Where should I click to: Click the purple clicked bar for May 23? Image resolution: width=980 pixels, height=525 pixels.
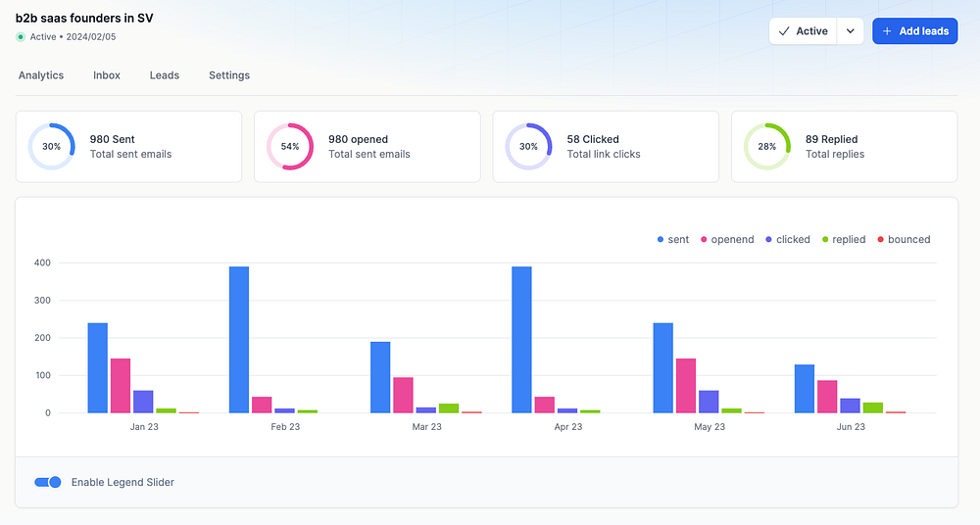tap(709, 402)
